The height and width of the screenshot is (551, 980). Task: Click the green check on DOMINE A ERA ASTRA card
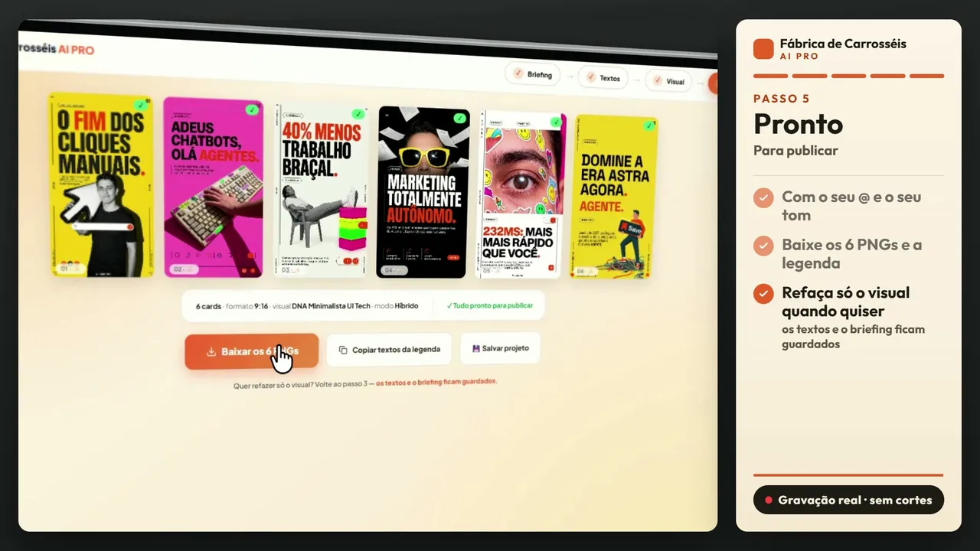[648, 126]
